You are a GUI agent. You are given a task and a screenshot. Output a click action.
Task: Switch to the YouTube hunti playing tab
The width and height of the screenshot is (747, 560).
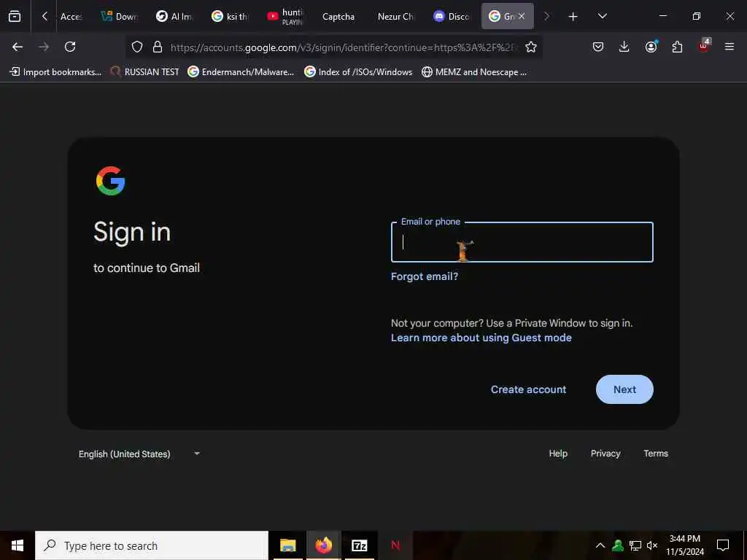285,17
